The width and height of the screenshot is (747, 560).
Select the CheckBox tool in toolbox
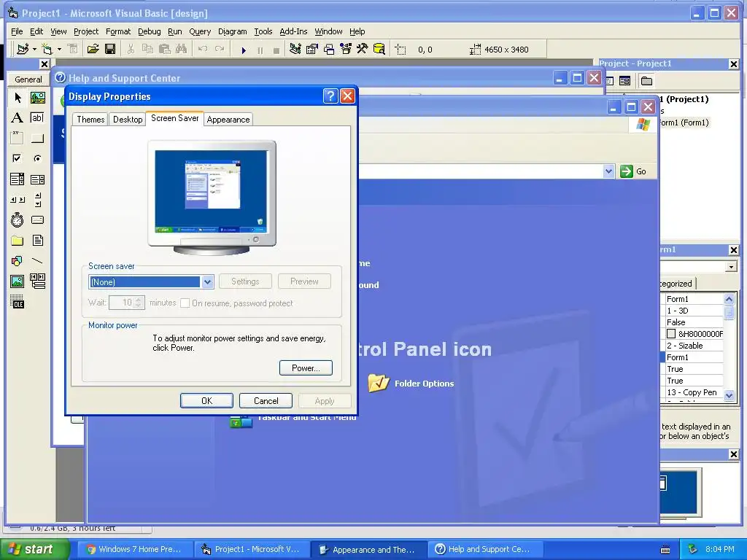pyautogui.click(x=18, y=158)
